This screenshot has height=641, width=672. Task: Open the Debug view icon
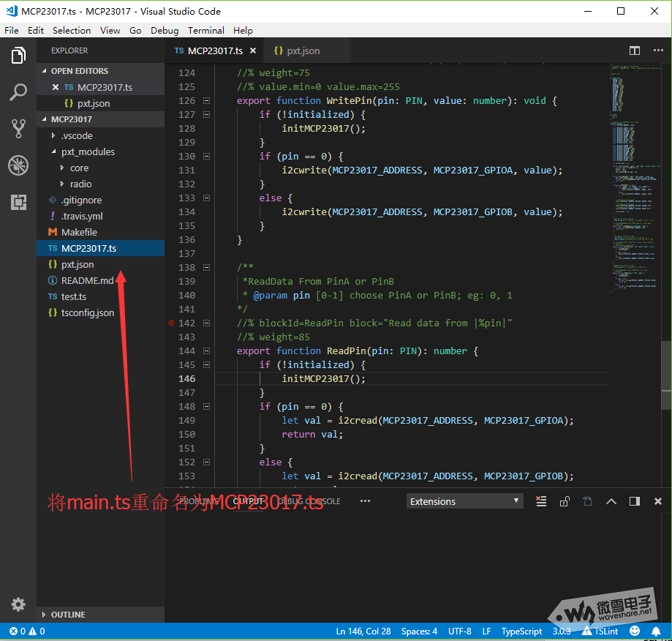(18, 165)
